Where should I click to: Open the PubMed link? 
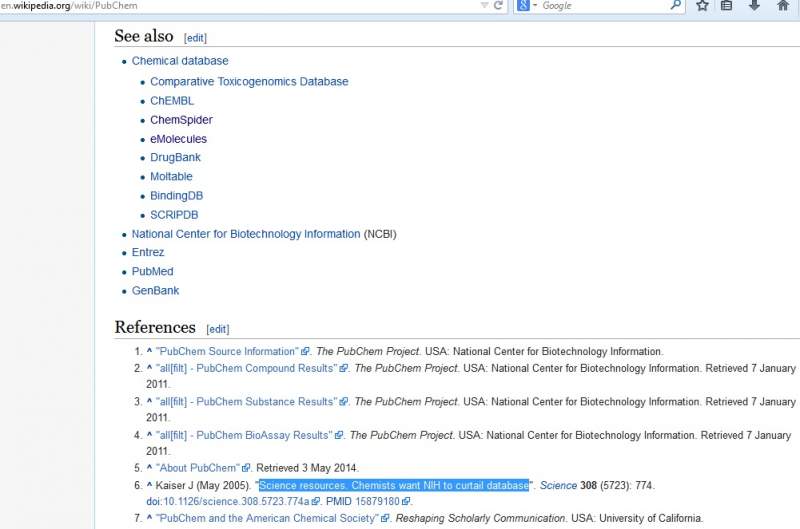[153, 271]
